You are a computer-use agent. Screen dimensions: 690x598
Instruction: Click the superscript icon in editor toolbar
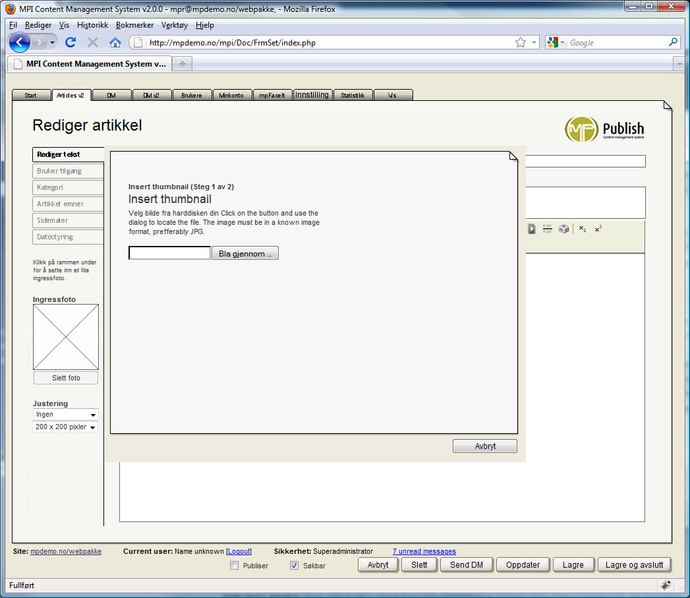point(598,229)
